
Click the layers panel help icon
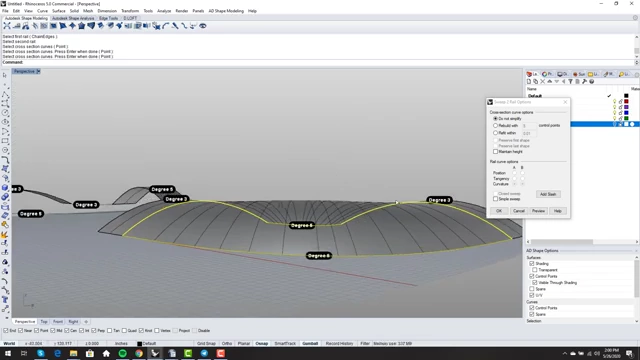(591, 82)
